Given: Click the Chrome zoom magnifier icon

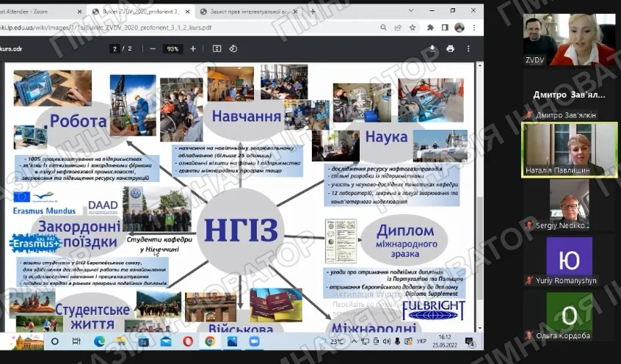Looking at the screenshot, I should coord(383,27).
